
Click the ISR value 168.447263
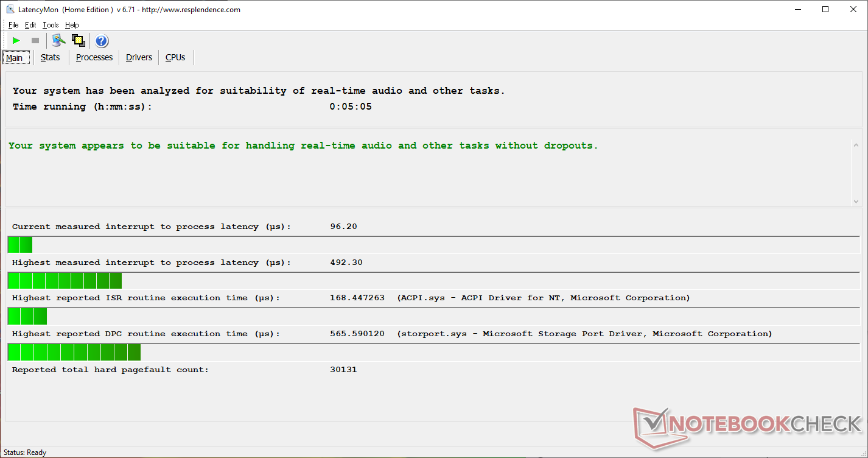click(357, 298)
